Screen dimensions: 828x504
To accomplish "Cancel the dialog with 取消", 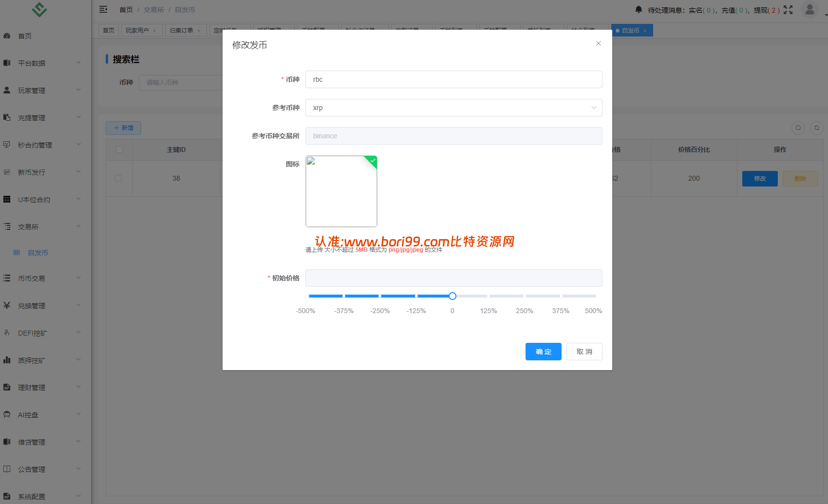I will [x=584, y=352].
